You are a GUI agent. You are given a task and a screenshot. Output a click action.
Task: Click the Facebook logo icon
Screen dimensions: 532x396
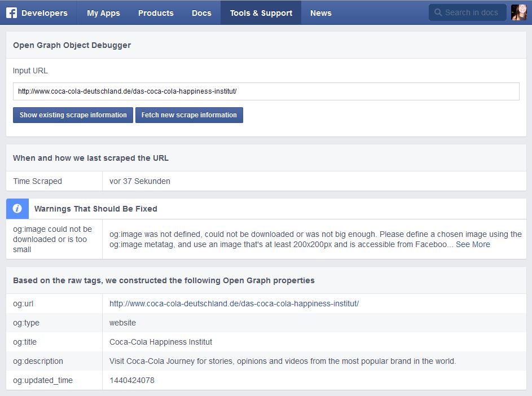pos(11,12)
